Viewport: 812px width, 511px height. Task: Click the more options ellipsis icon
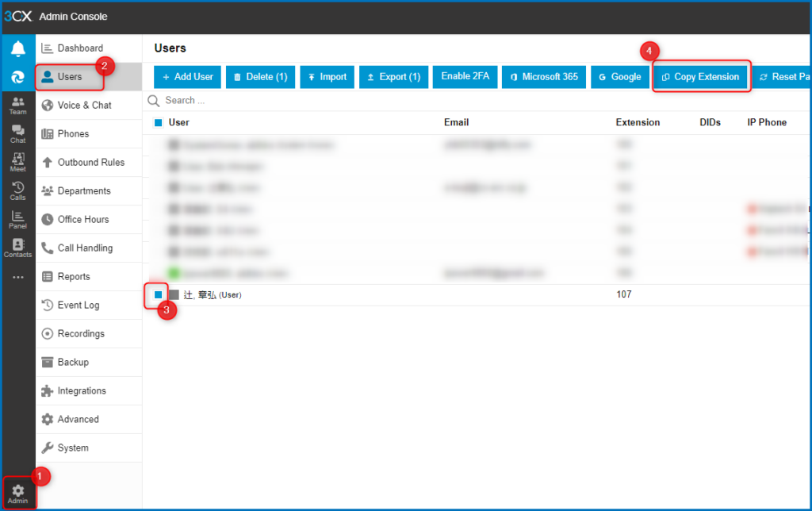tap(18, 277)
